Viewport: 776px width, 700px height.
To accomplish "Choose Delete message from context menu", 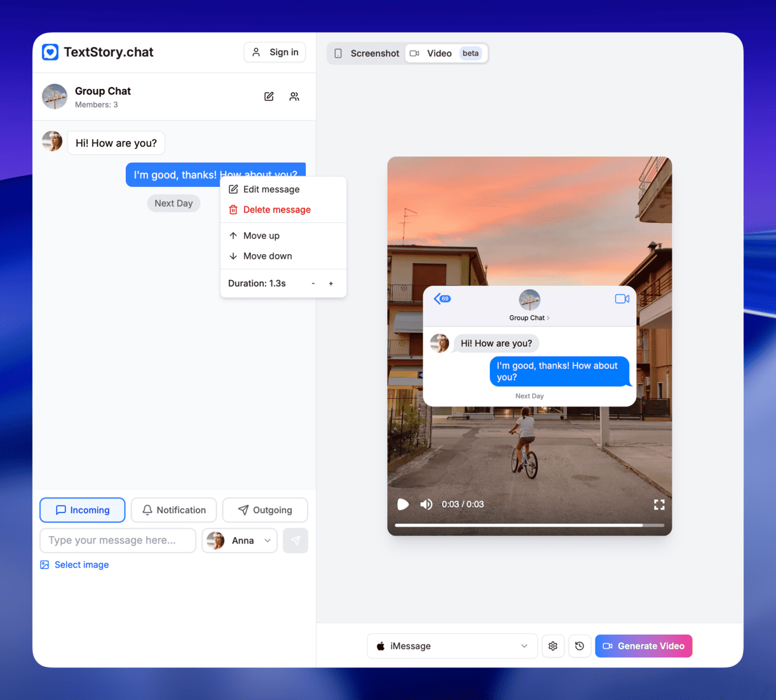I will coord(276,210).
